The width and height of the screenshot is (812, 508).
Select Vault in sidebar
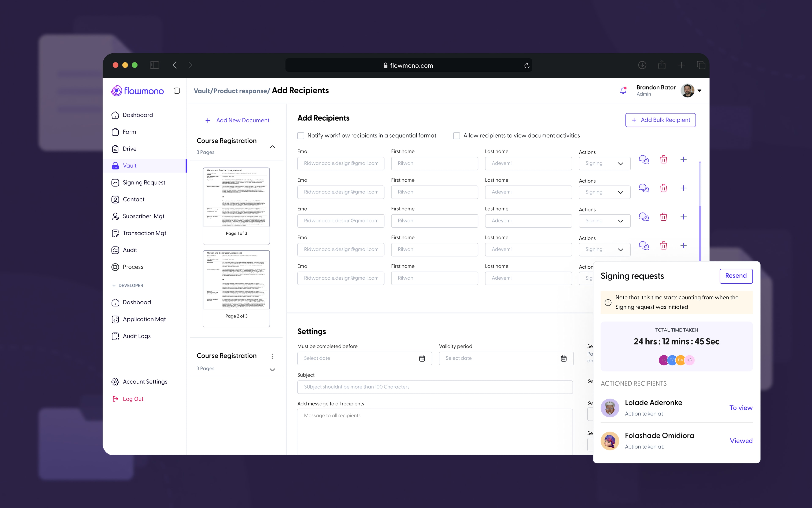coord(144,166)
